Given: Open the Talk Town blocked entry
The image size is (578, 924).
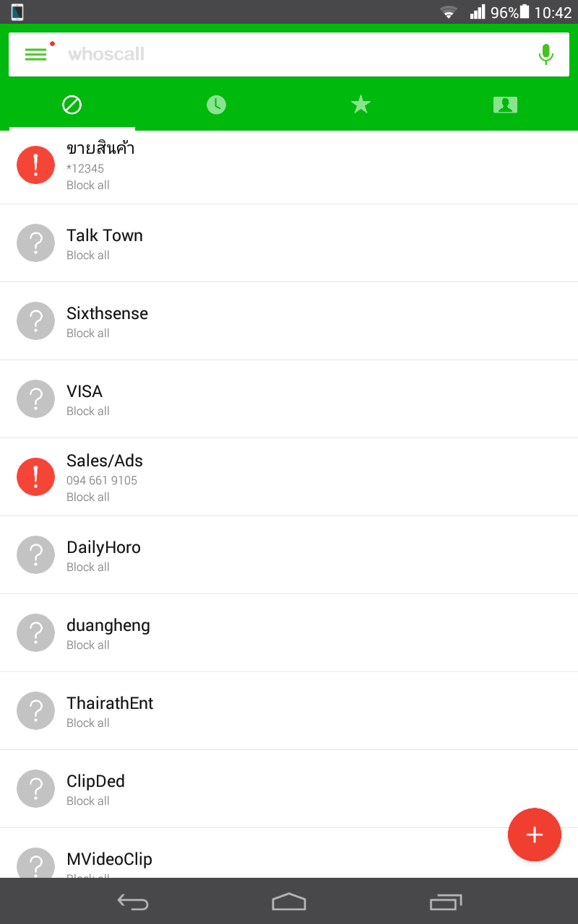Looking at the screenshot, I should click(x=289, y=243).
